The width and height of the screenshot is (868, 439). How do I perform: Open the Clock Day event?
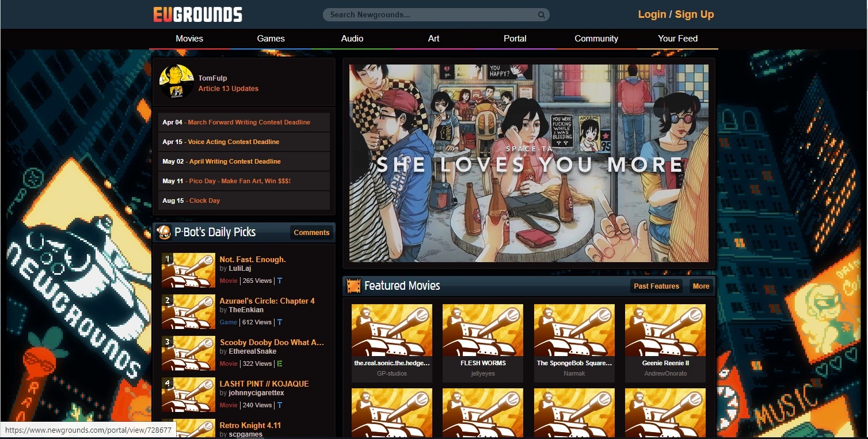204,200
